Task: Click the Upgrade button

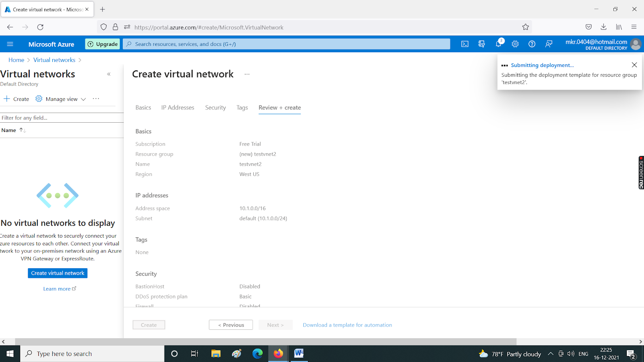Action: pyautogui.click(x=103, y=44)
